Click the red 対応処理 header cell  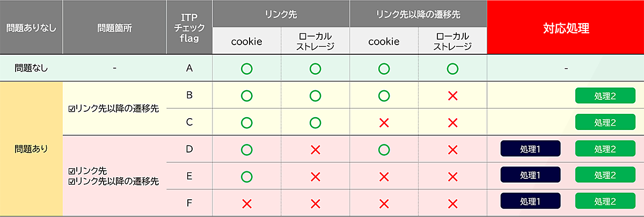[x=565, y=28]
